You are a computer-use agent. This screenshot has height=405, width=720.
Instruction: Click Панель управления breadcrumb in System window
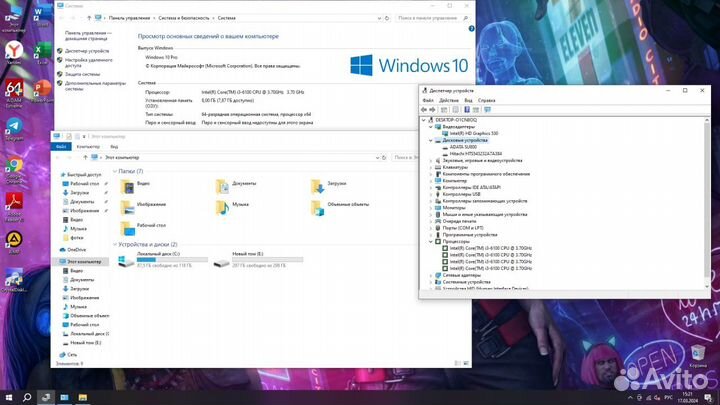(129, 18)
